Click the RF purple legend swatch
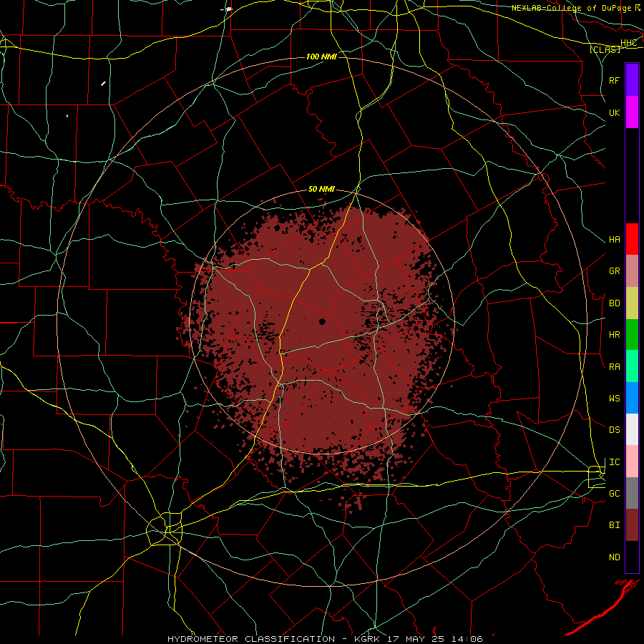 click(x=632, y=80)
